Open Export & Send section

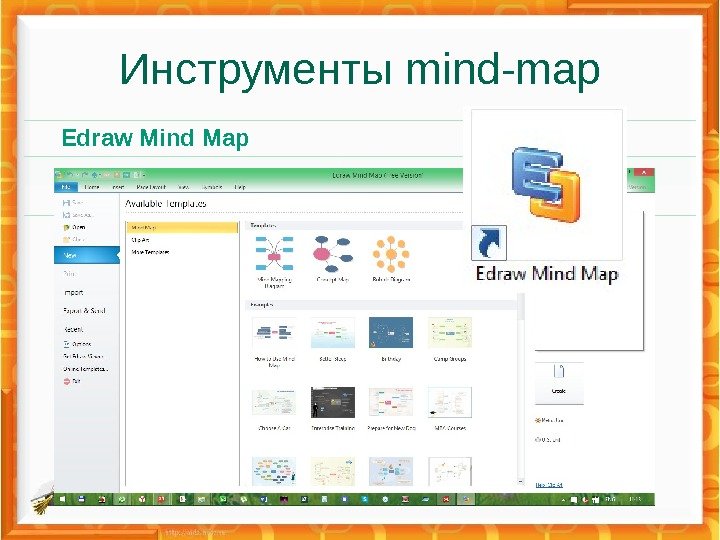pos(84,311)
